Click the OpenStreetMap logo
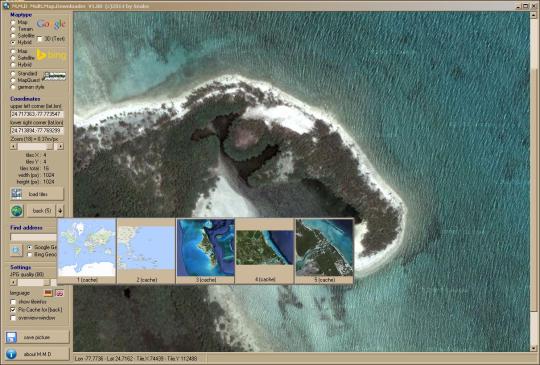This screenshot has height=365, width=540. pos(55,76)
